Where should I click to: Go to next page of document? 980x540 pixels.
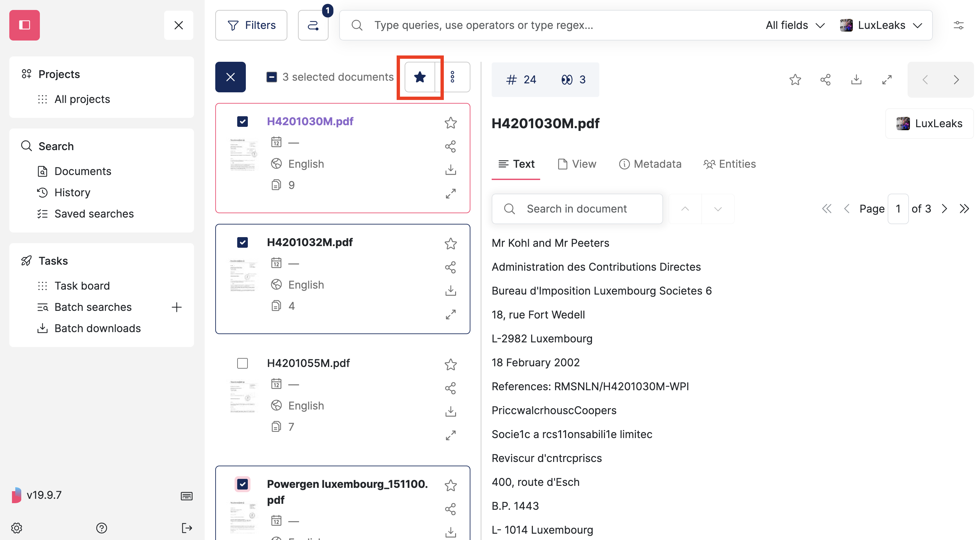[944, 209]
